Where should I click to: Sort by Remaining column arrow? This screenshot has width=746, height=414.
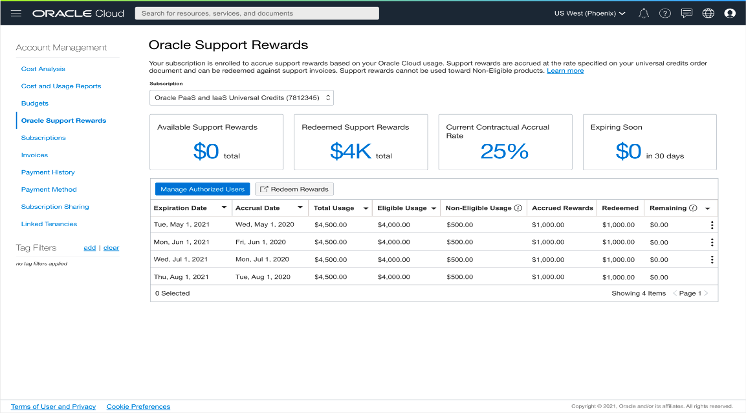707,208
